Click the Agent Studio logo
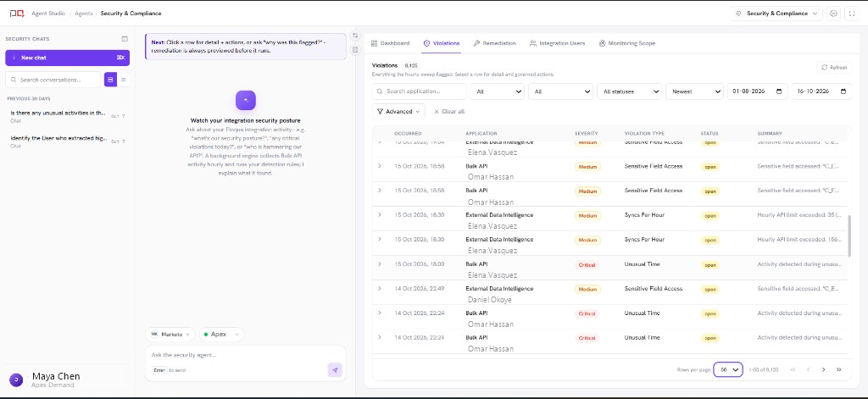Image resolution: width=868 pixels, height=399 pixels. tap(17, 14)
